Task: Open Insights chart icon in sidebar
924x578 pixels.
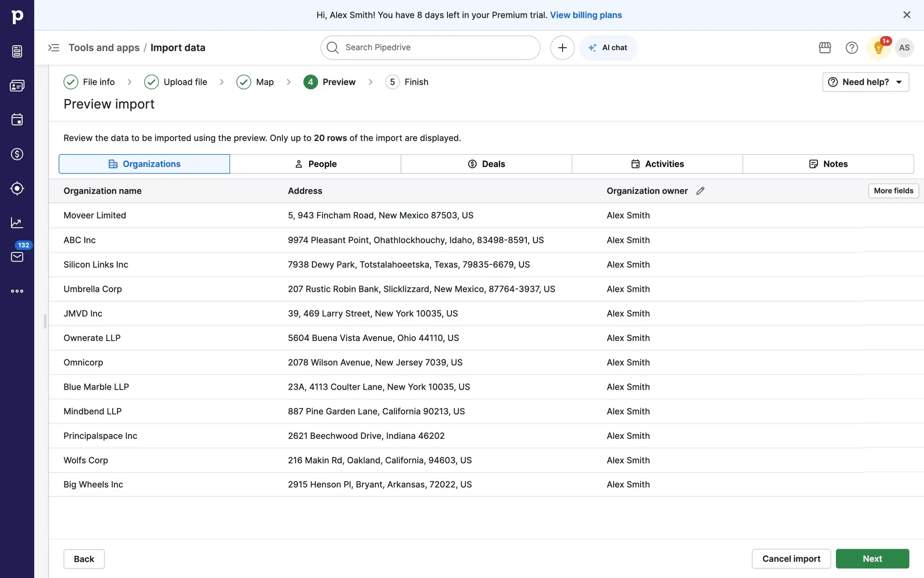Action: 17,223
